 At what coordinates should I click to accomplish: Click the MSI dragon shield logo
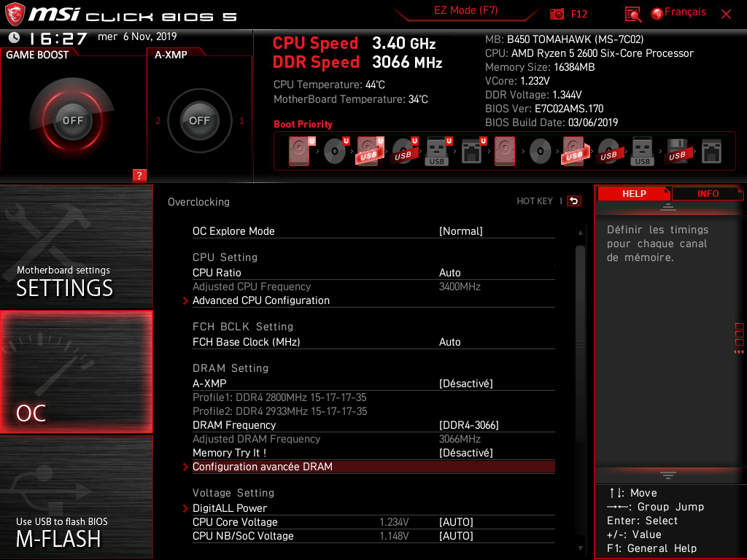pos(15,14)
